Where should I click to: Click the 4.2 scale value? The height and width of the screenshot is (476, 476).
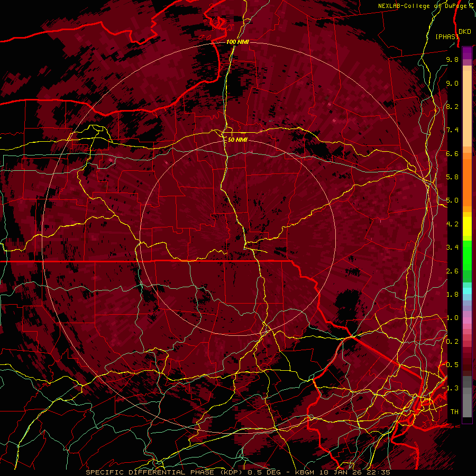452,224
